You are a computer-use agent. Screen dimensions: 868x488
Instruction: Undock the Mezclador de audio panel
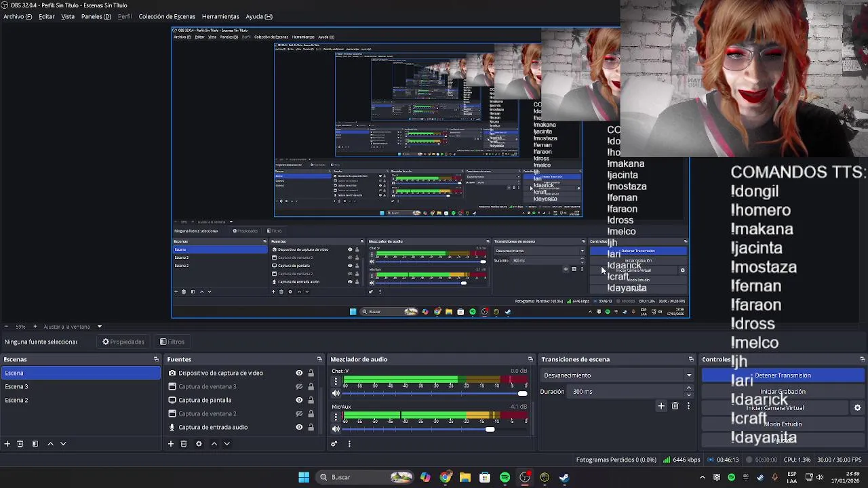[530, 359]
